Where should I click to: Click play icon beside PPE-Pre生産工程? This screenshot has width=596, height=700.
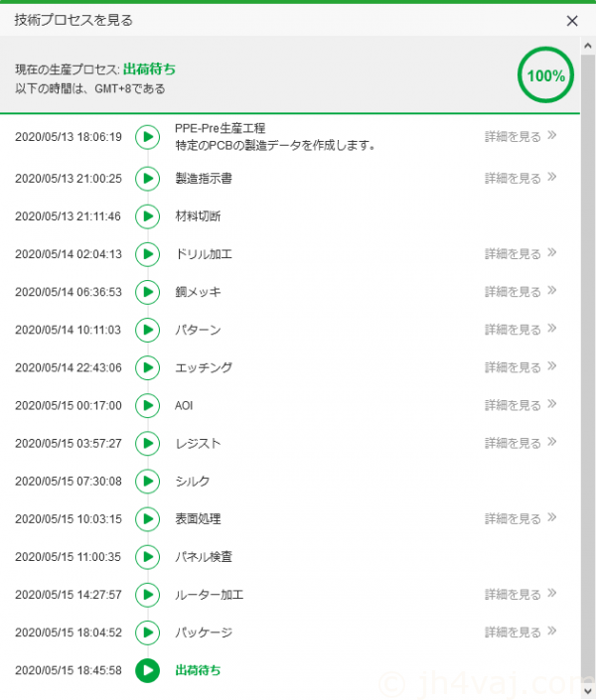pos(147,137)
